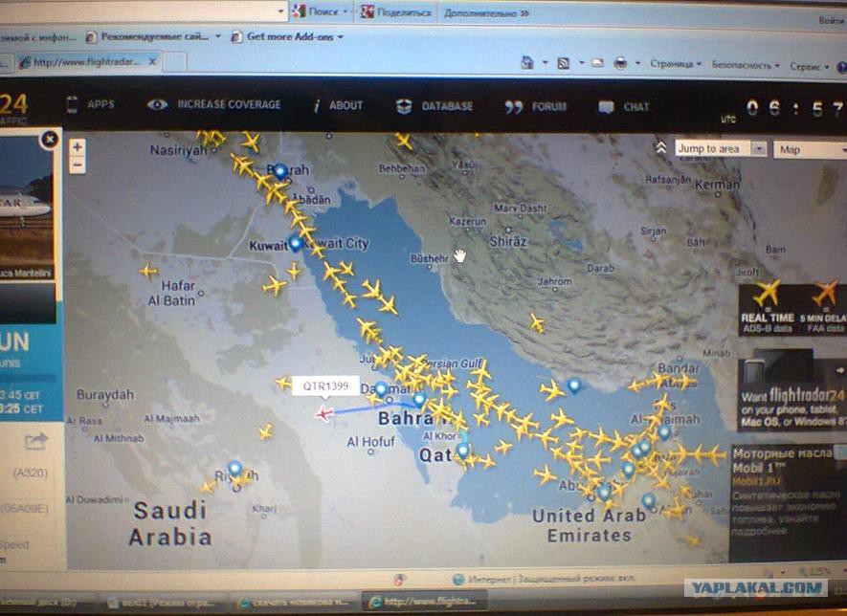The image size is (847, 616).
Task: Click the RSS feeds icon
Action: 564,63
